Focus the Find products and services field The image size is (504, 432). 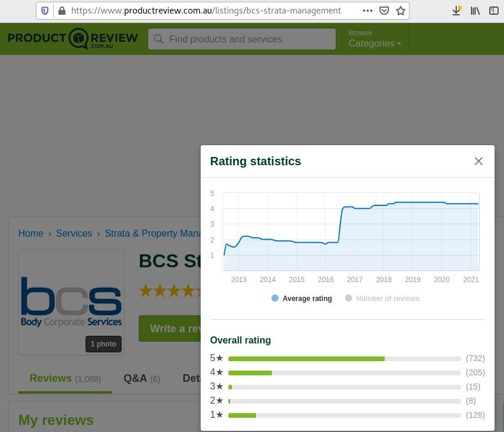click(242, 39)
